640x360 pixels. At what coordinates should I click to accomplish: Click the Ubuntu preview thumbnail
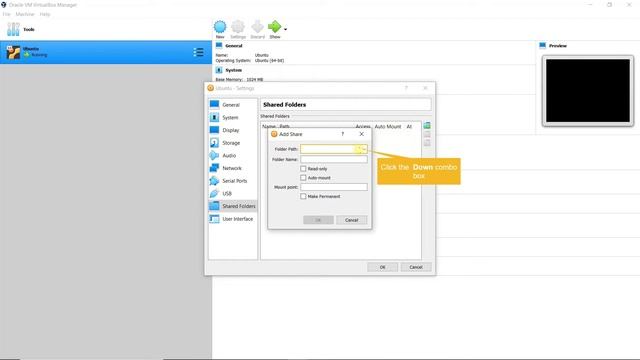point(588,91)
